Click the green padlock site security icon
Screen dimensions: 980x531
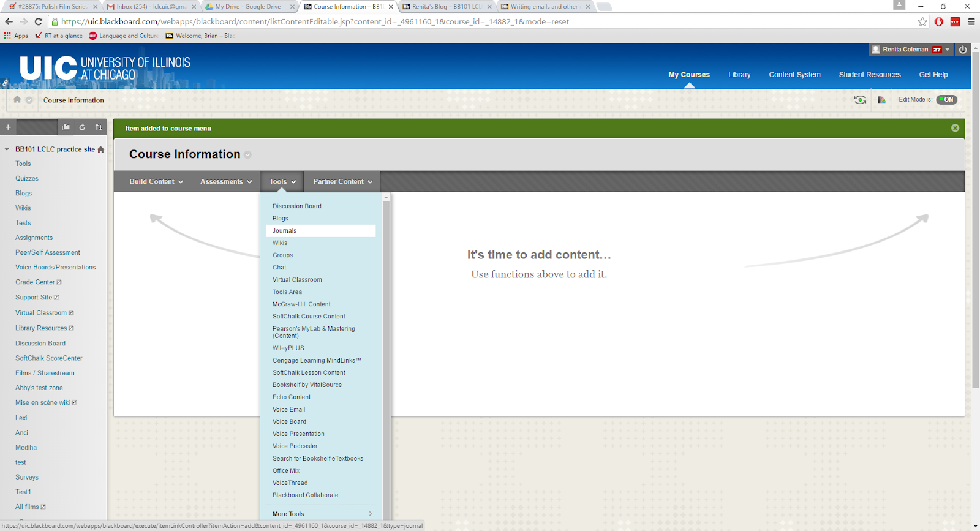tap(55, 22)
